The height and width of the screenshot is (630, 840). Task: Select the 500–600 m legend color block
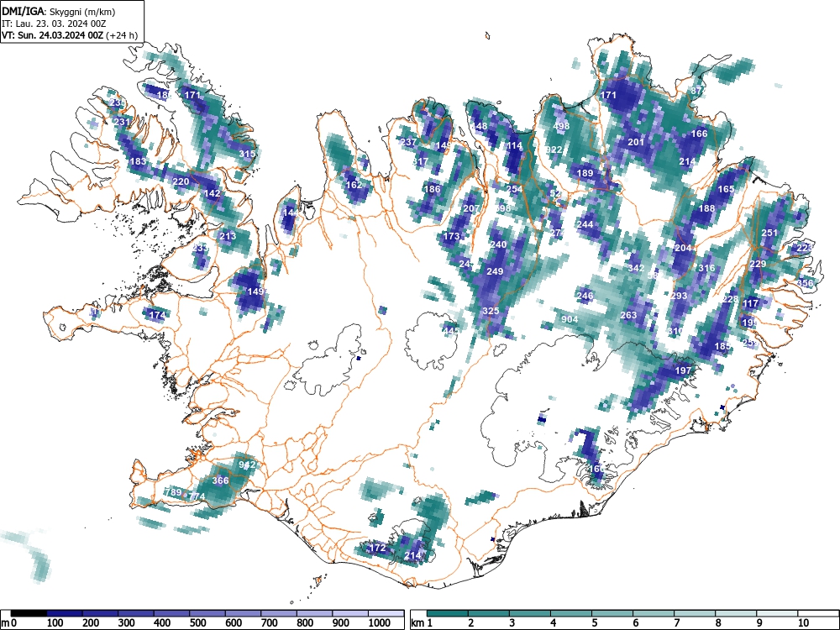[x=207, y=613]
